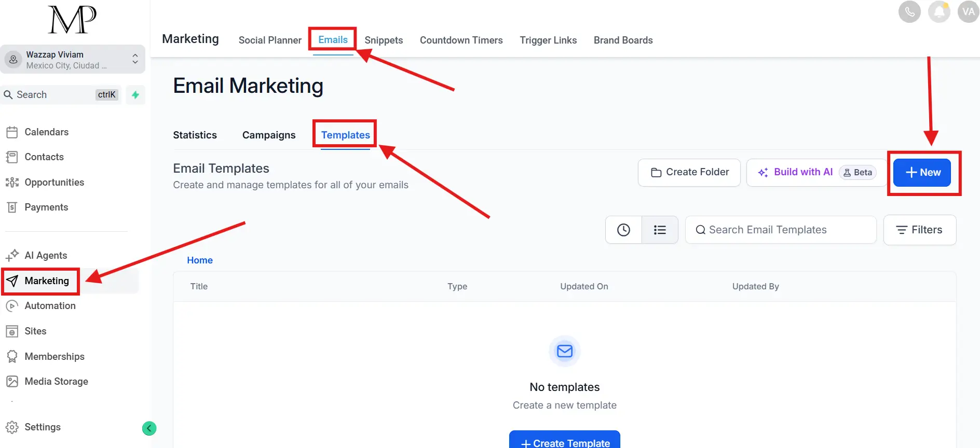This screenshot has height=448, width=980.
Task: Open Contacts in the sidebar
Action: click(x=44, y=157)
